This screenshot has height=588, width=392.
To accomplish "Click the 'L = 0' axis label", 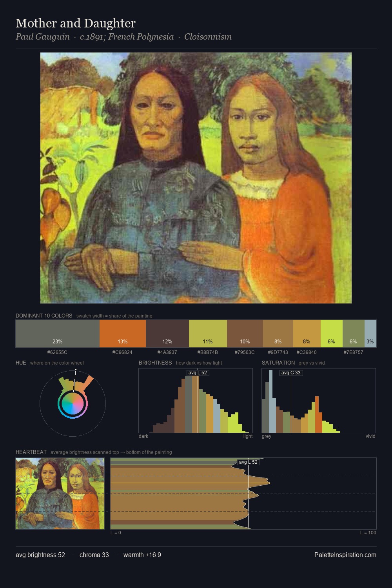I will pos(116,533).
